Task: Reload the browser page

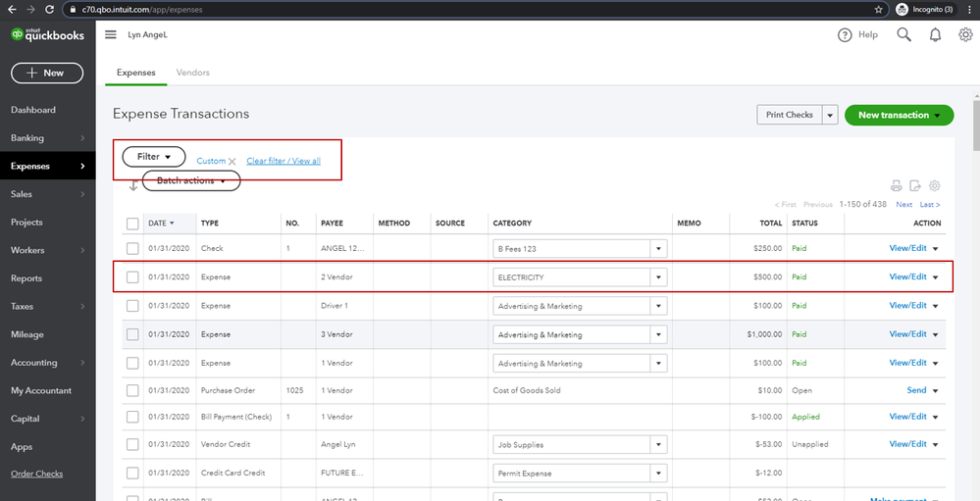Action: (49, 10)
